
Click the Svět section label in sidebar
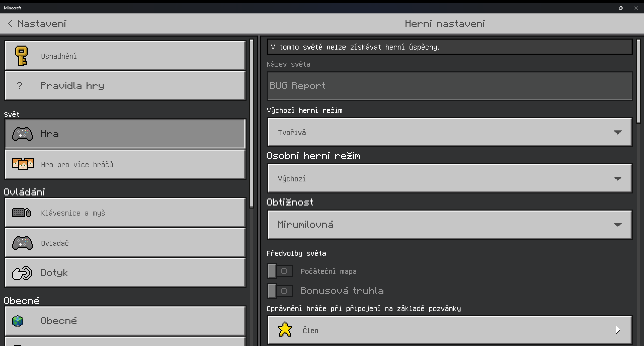(x=12, y=114)
